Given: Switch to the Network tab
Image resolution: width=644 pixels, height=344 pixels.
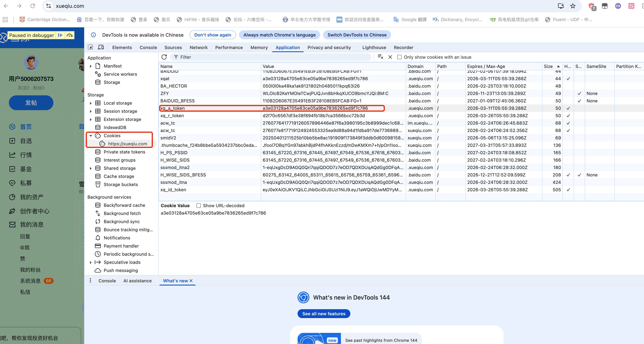Looking at the screenshot, I should point(198,47).
